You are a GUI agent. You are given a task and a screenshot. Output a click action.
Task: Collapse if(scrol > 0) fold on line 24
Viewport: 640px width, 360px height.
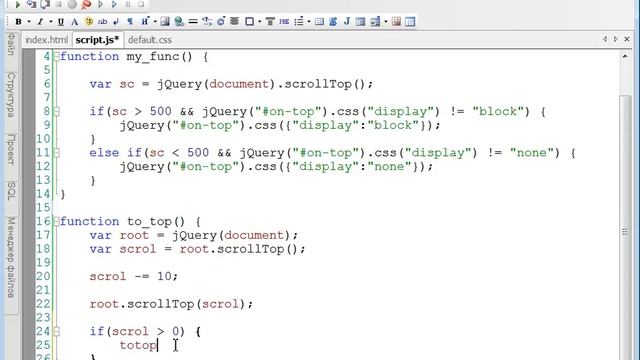(56, 331)
